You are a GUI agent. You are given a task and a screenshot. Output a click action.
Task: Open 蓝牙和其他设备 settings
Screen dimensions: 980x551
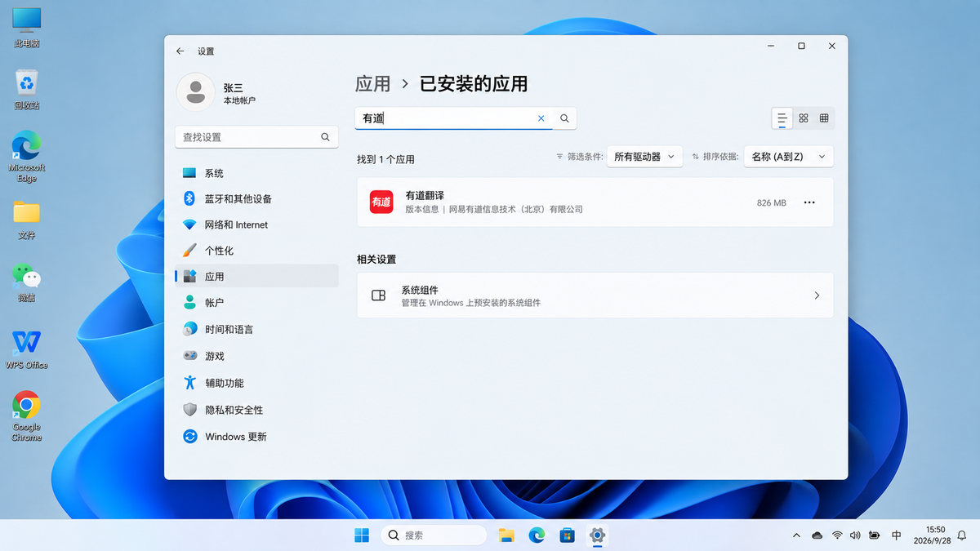pos(256,198)
